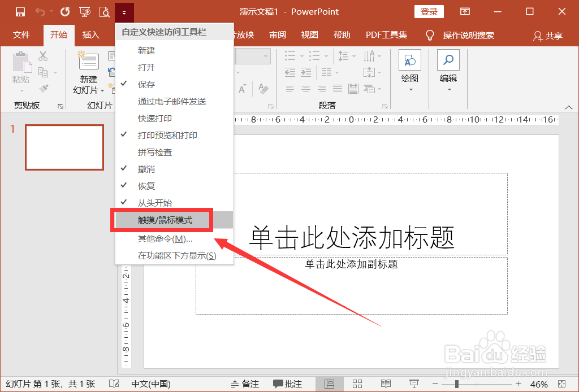Switch to Normal view in status bar
Image resolution: width=579 pixels, height=392 pixels.
coord(330,384)
